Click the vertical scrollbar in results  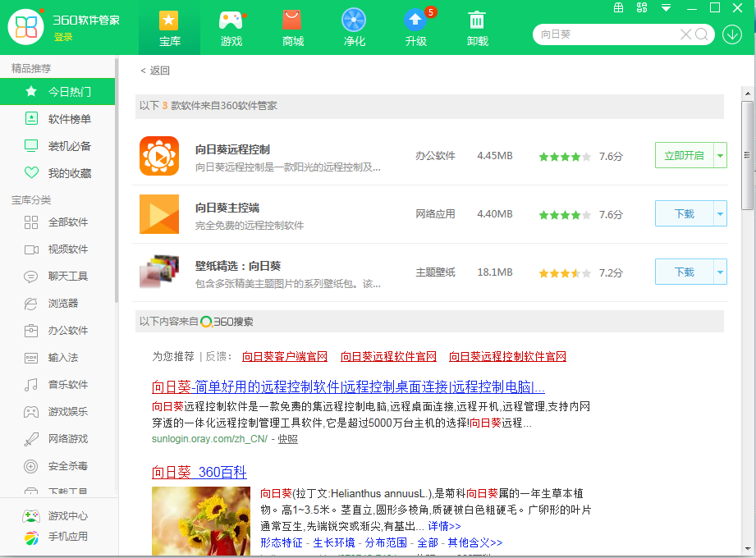point(747,156)
